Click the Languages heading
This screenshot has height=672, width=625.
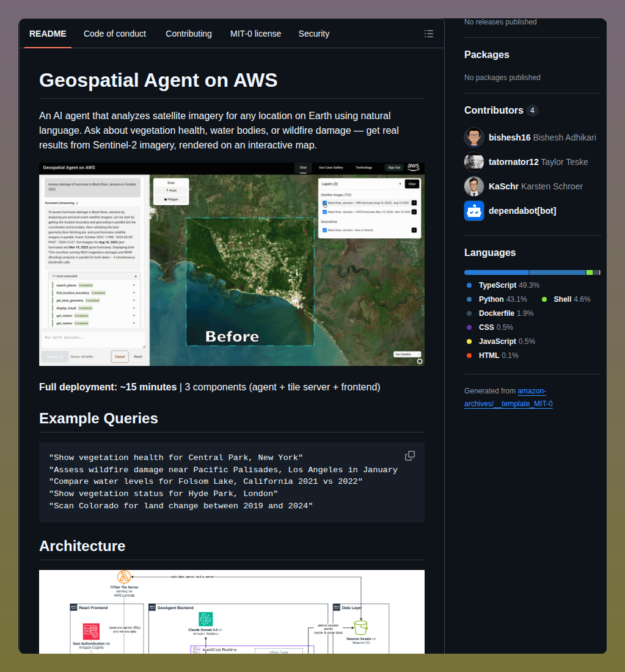(x=490, y=253)
